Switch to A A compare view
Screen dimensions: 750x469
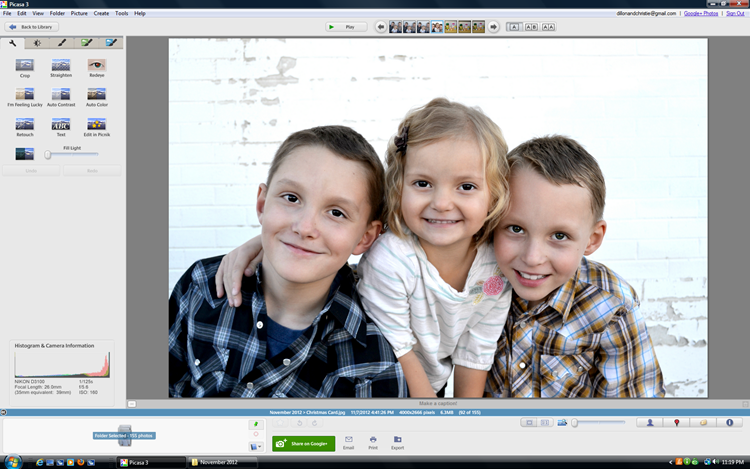pos(548,27)
